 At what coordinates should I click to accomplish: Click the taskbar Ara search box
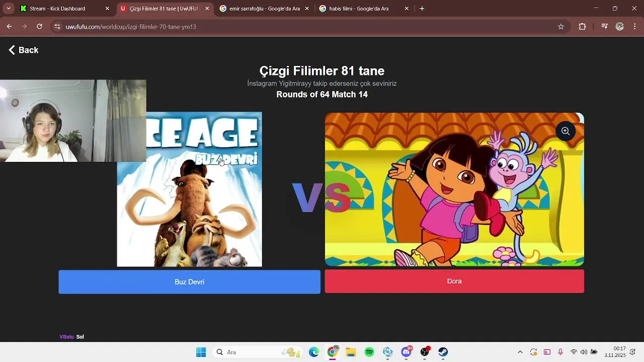click(x=259, y=352)
